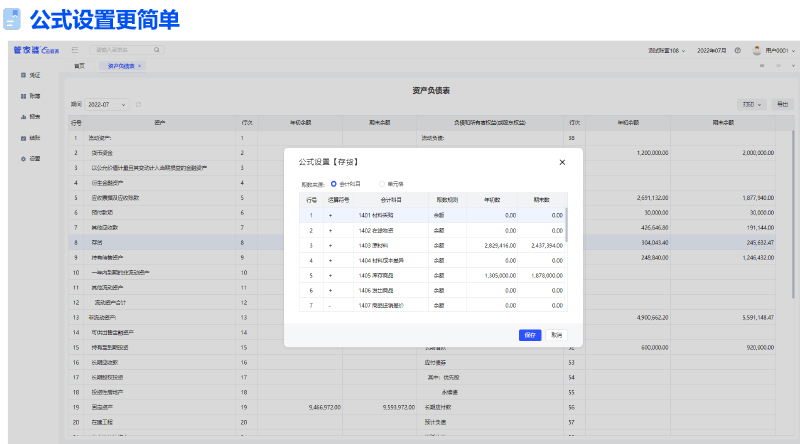The width and height of the screenshot is (800, 444).
Task: Open the 2022-07 period dropdown
Action: click(107, 104)
